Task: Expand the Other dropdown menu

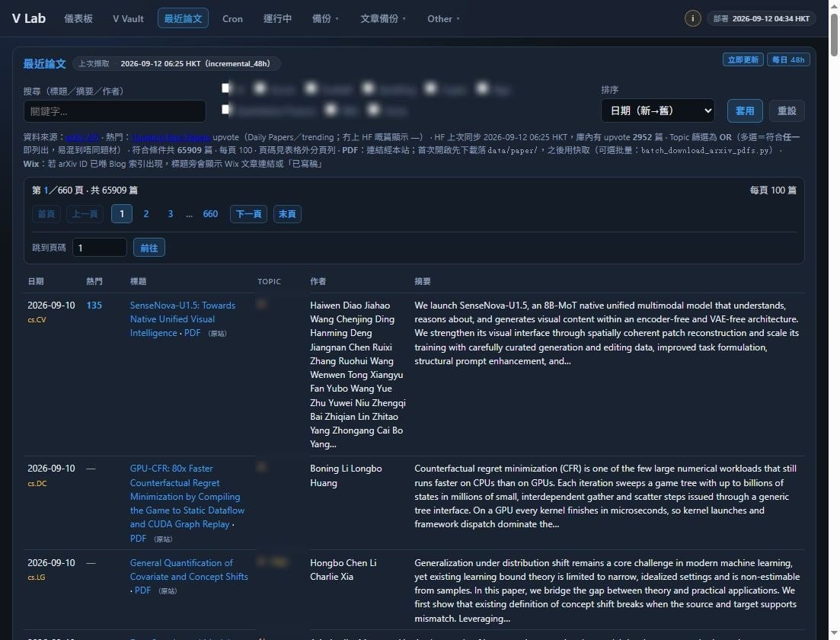Action: (x=443, y=18)
